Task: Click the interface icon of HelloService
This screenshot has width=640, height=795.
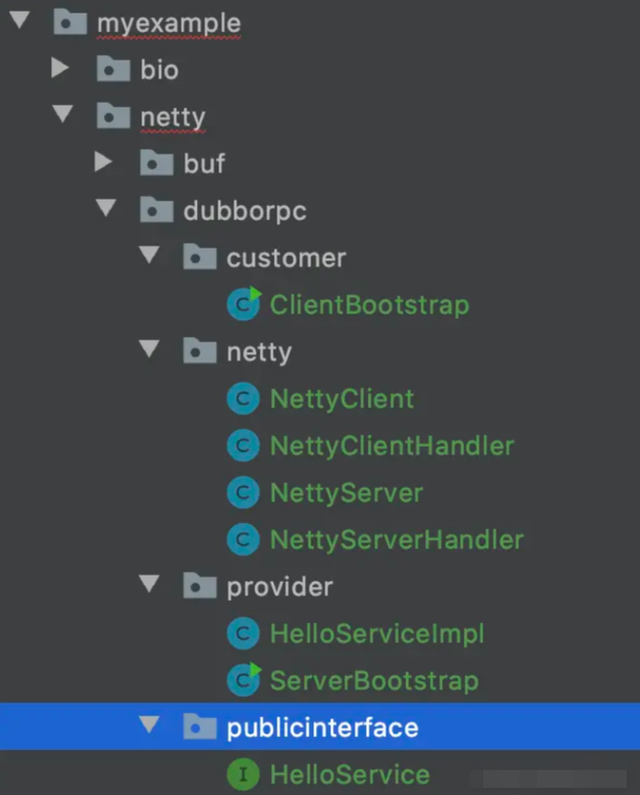Action: [x=243, y=774]
